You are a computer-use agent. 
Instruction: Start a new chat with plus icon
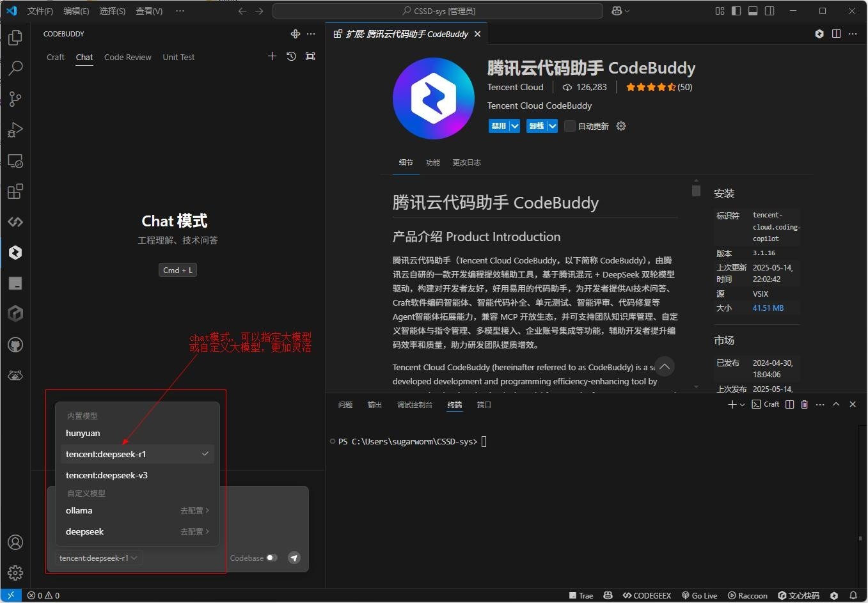[x=272, y=56]
